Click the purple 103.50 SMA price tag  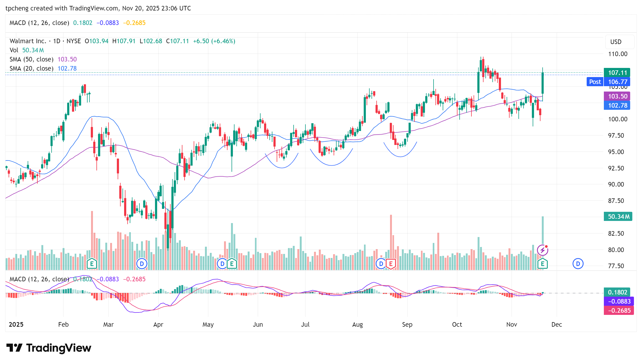click(617, 96)
